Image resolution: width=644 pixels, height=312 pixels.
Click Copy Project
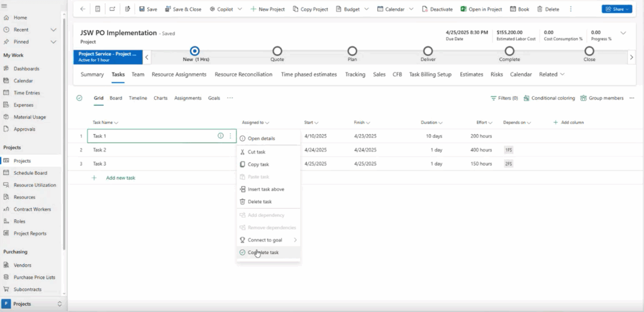[x=311, y=9]
